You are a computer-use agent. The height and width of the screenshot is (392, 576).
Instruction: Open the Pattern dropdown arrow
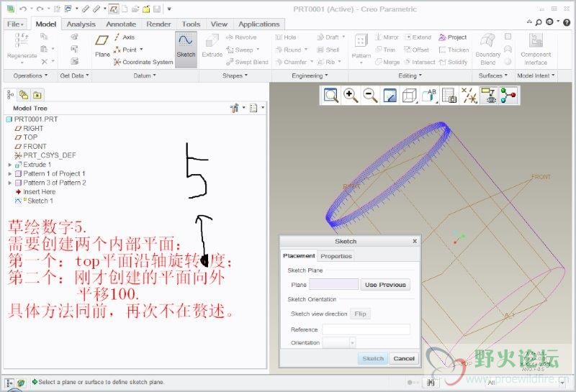point(361,63)
